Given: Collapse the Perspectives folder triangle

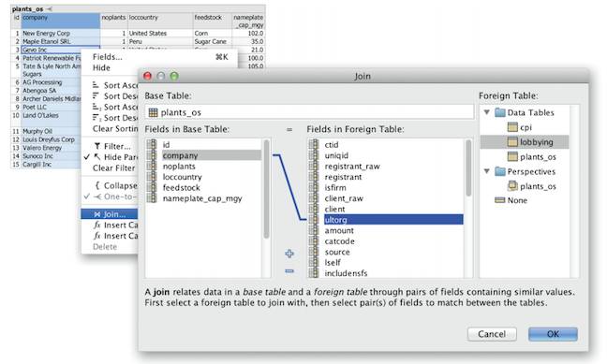Looking at the screenshot, I should (487, 171).
